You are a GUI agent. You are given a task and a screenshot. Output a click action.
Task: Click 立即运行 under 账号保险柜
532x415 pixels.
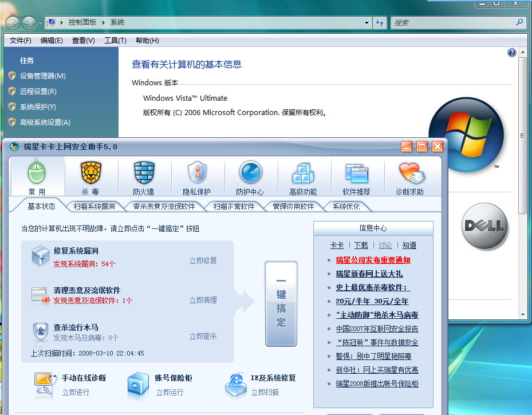pyautogui.click(x=170, y=392)
